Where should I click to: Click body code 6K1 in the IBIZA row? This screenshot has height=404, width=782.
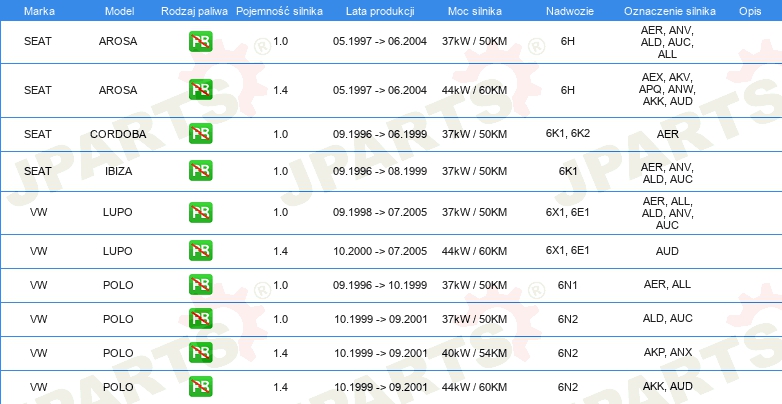pos(568,171)
